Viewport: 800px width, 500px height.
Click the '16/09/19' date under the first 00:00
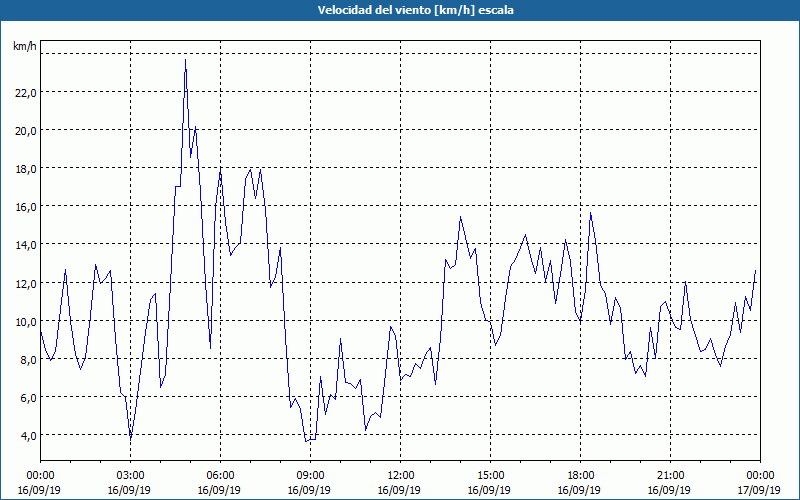click(39, 490)
